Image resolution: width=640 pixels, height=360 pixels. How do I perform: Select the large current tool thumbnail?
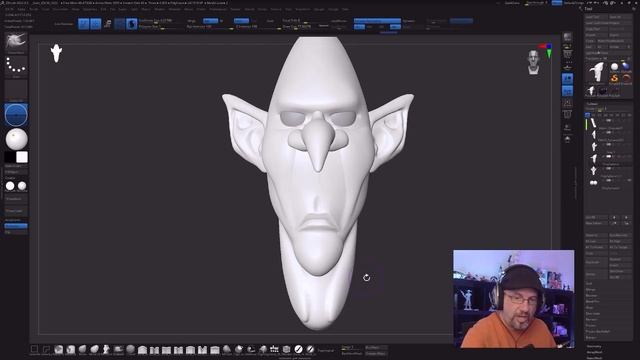coord(596,73)
